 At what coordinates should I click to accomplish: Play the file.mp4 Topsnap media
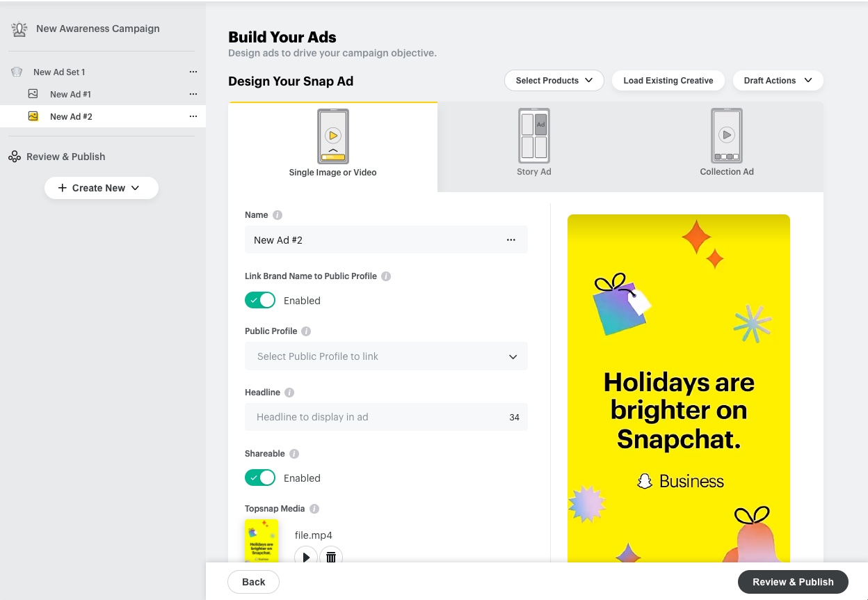coord(306,557)
